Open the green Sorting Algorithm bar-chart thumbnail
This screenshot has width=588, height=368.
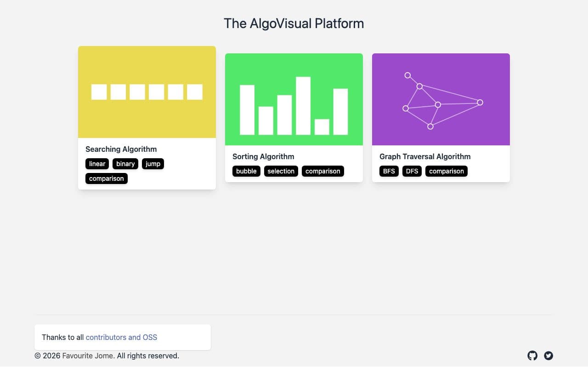[x=294, y=99]
